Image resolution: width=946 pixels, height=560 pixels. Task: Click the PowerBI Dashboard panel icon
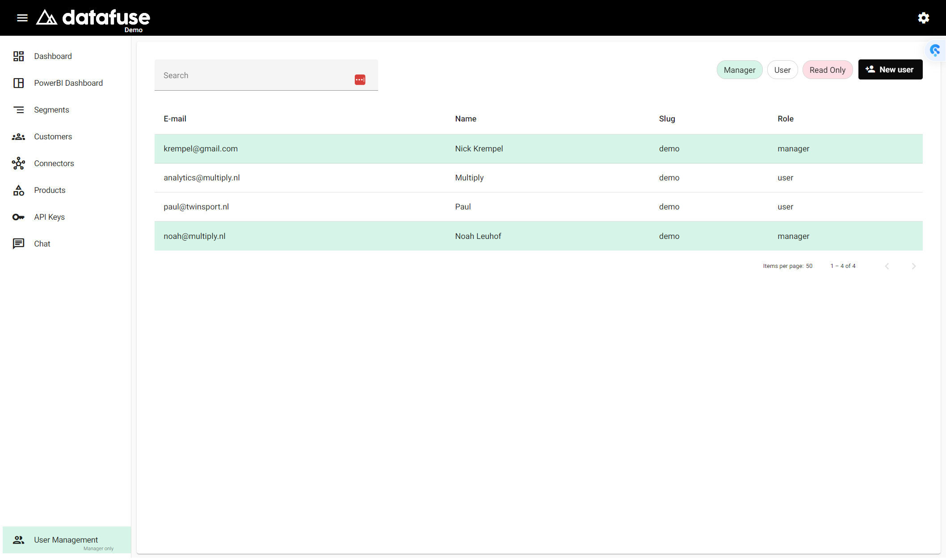point(18,83)
